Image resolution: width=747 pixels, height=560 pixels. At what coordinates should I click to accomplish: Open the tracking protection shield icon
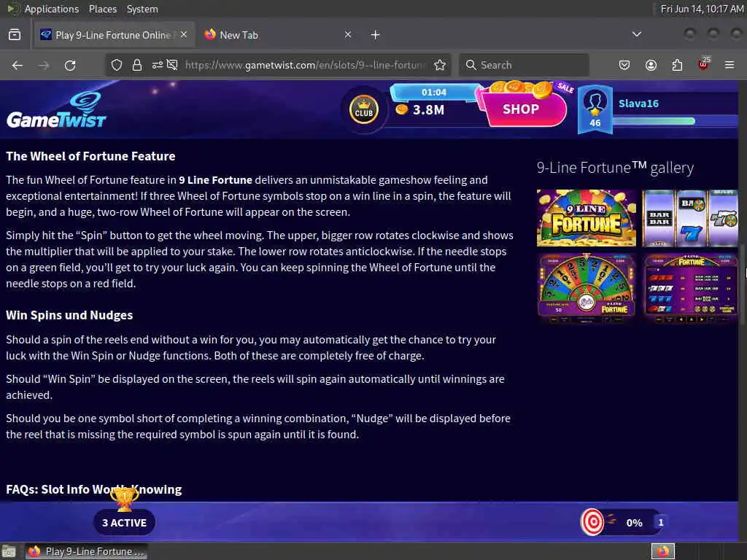coord(117,65)
